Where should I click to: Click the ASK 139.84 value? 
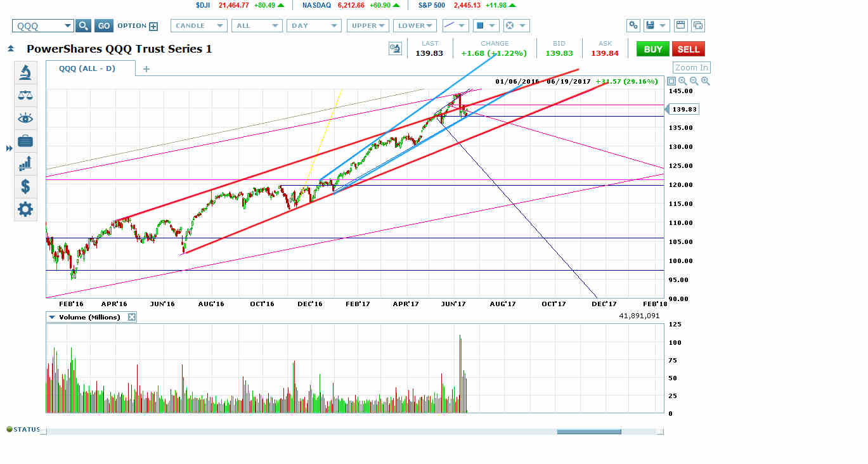[605, 53]
